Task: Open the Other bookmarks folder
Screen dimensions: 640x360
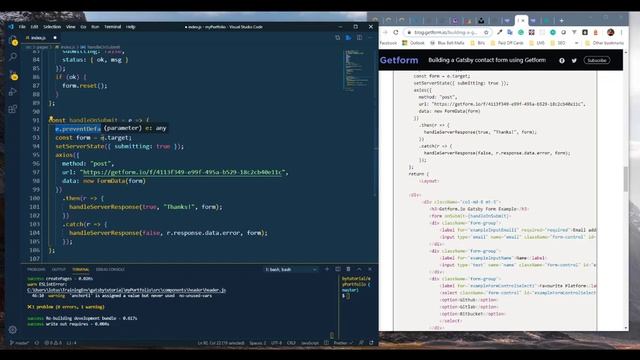Action: point(604,43)
